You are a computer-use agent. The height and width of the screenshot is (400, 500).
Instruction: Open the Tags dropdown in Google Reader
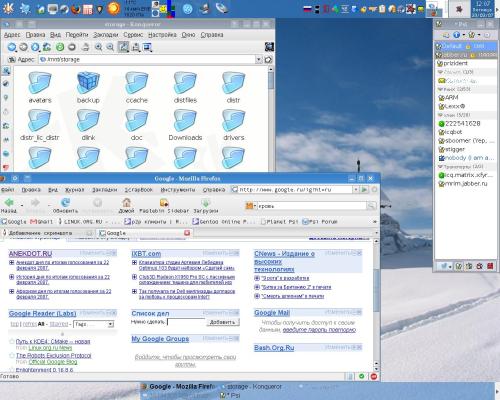94,324
